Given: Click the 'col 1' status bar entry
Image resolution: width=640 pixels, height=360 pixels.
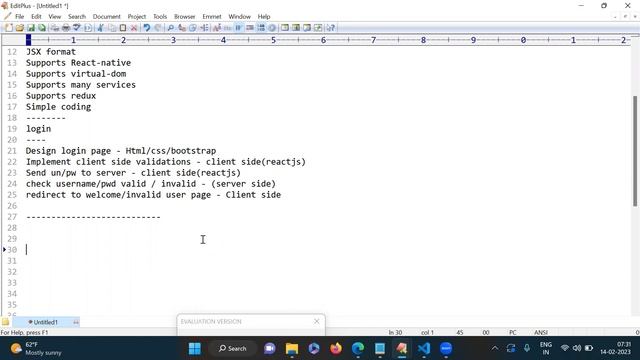Looking at the screenshot, I should [x=427, y=333].
